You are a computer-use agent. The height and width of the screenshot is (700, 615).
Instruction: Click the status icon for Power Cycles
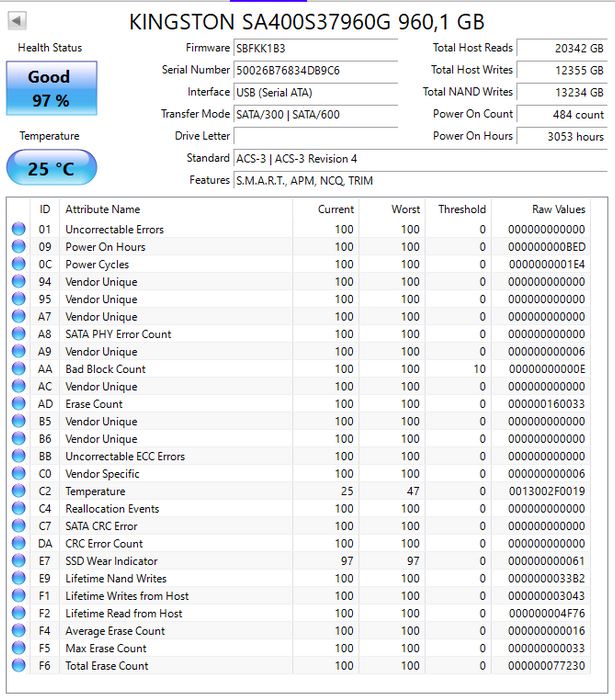(x=18, y=265)
